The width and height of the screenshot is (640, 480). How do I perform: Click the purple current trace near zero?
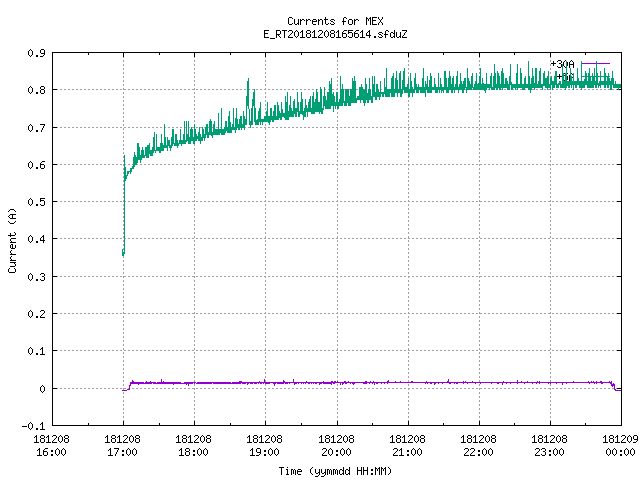[x=371, y=382]
